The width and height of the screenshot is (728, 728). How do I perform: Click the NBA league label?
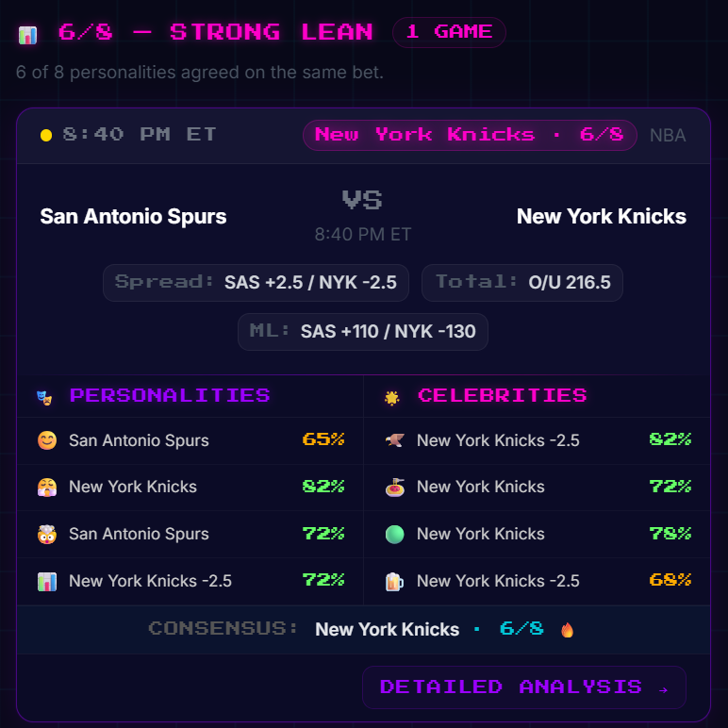coord(668,136)
